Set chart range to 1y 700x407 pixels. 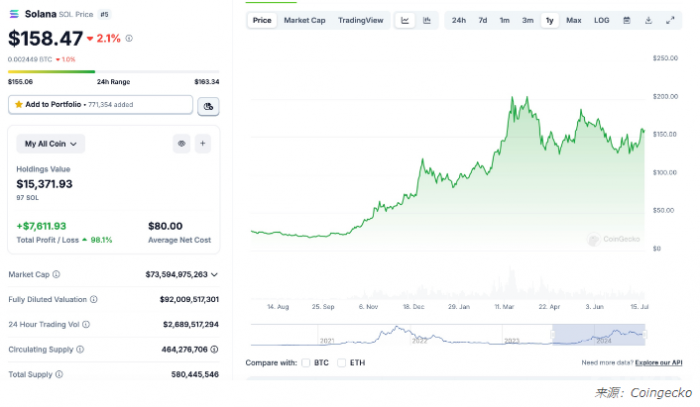550,21
